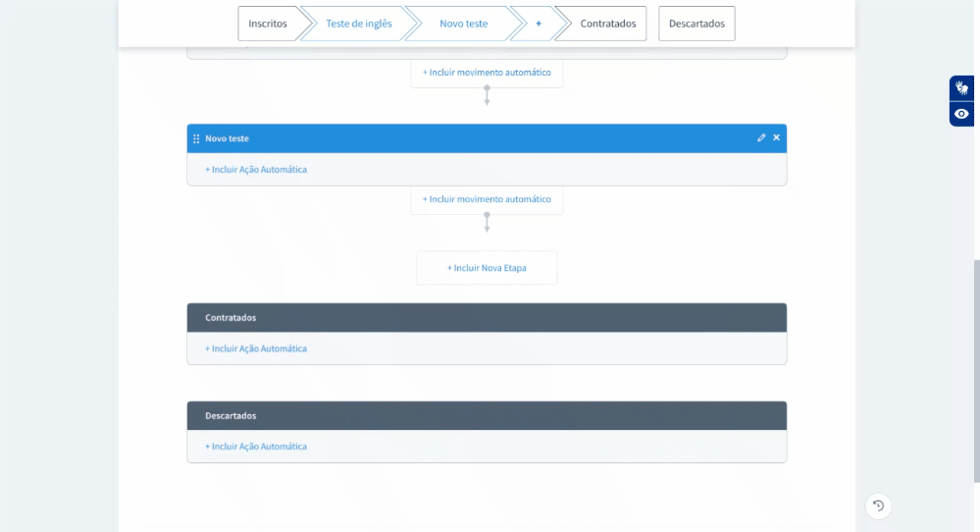Viewport: 980px width, 532px height.
Task: Add automatic action under Contratados
Action: coord(256,348)
